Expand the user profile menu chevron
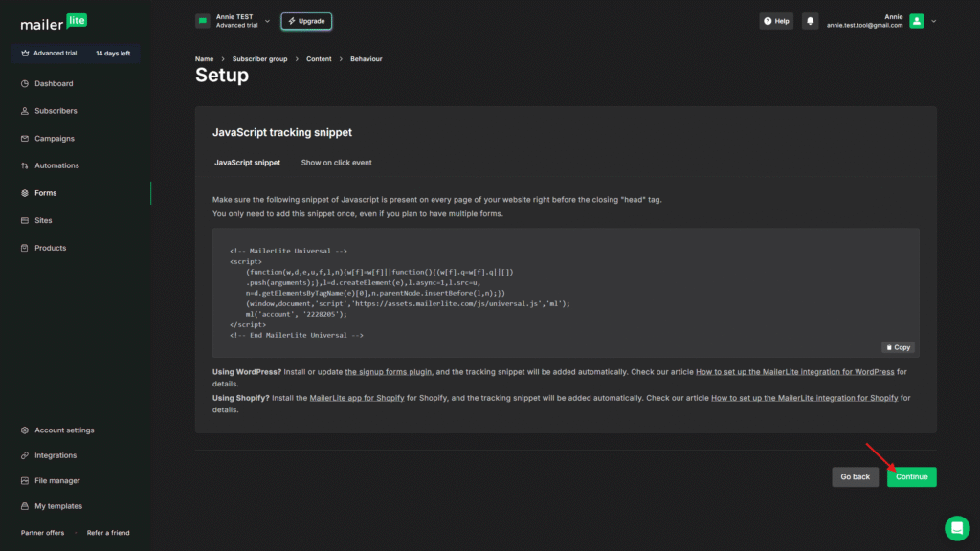 pos(933,21)
